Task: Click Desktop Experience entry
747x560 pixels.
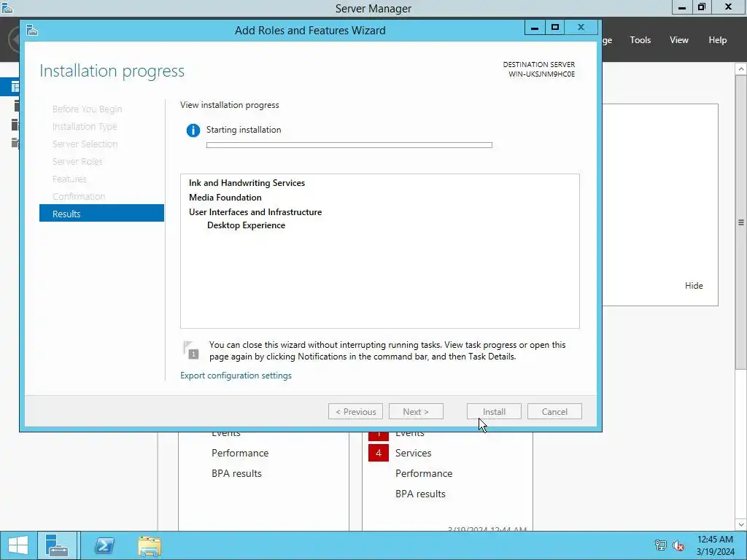Action: [247, 225]
